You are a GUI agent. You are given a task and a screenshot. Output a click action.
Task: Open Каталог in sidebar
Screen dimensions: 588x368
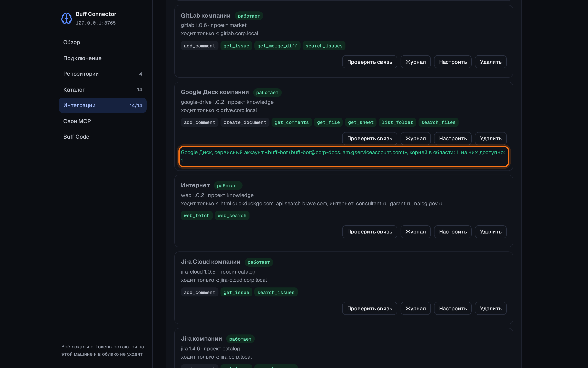tap(102, 90)
